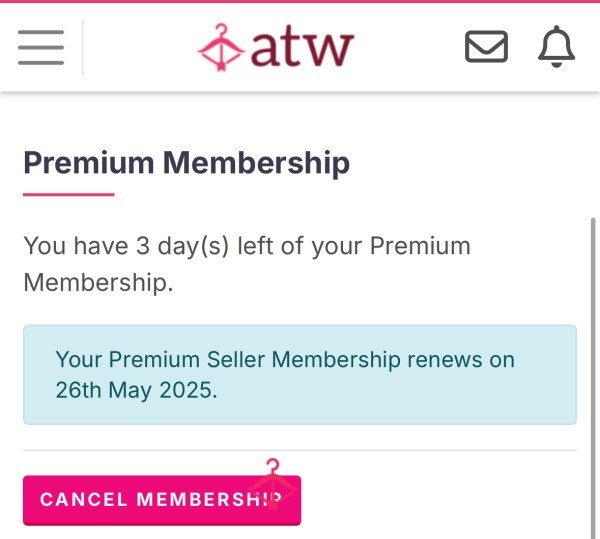Click the pink loading bar at top
The width and height of the screenshot is (600, 539).
pyautogui.click(x=300, y=1)
